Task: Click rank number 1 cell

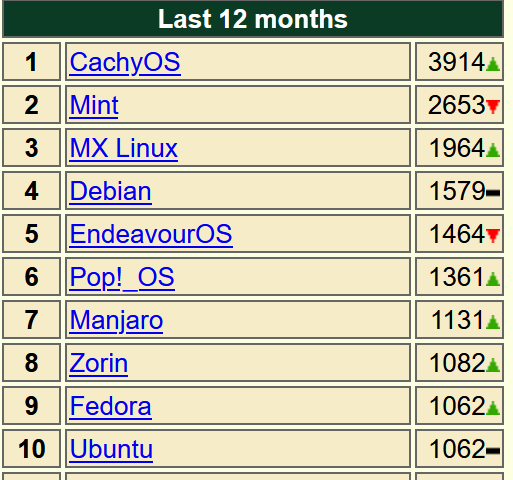Action: coord(31,62)
